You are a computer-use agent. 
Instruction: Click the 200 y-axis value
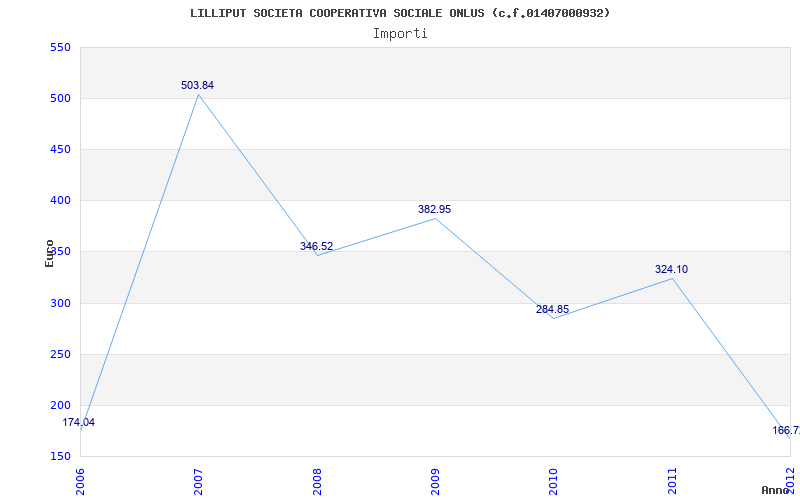(60, 405)
